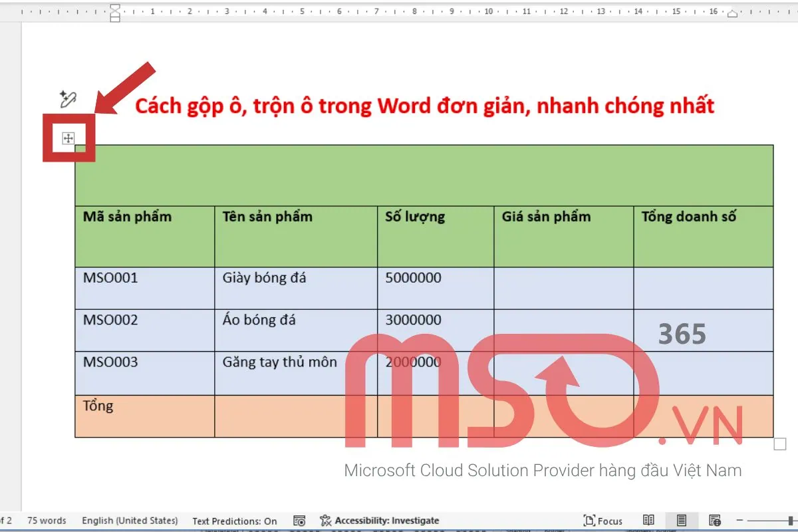This screenshot has height=532, width=798.
Task: Disable Text Predictions via its status item
Action: [x=234, y=521]
